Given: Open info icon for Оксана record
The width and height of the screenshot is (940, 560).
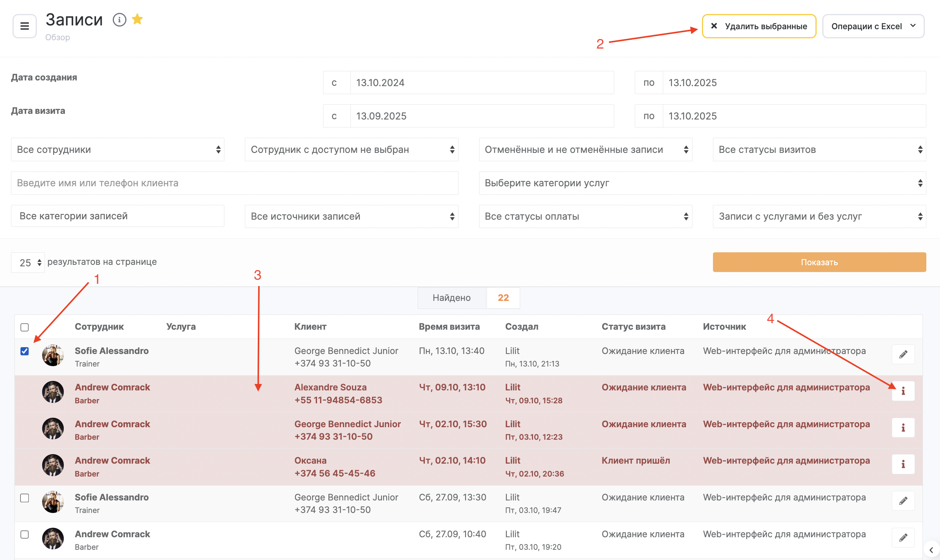Looking at the screenshot, I should pyautogui.click(x=903, y=464).
